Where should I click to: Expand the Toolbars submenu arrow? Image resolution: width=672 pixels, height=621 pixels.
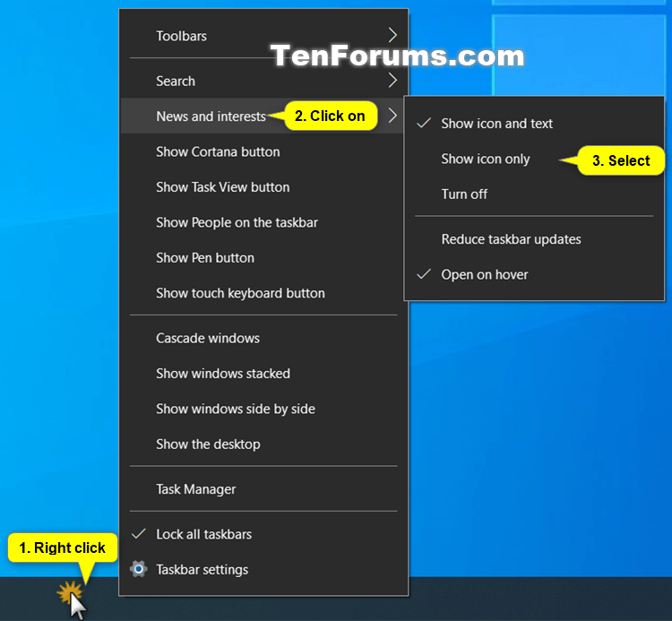[392, 36]
